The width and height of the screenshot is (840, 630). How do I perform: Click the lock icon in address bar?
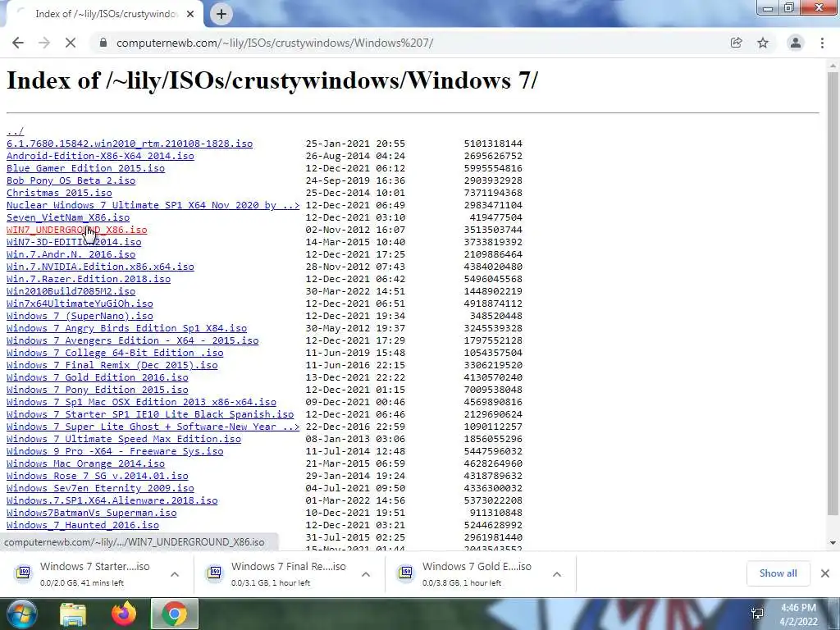point(103,43)
